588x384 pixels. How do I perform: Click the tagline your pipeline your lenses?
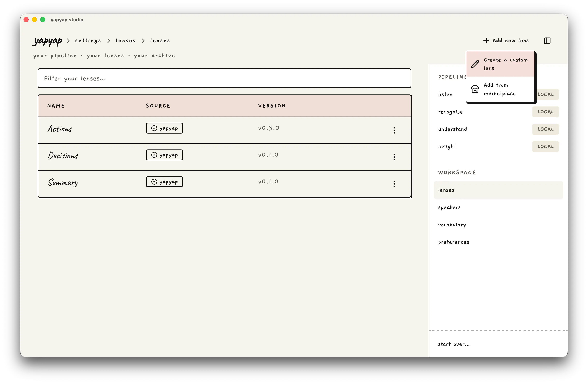104,56
